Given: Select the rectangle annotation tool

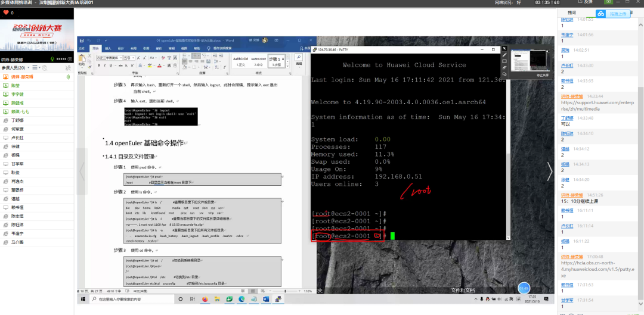Looking at the screenshot, I should 504,61.
